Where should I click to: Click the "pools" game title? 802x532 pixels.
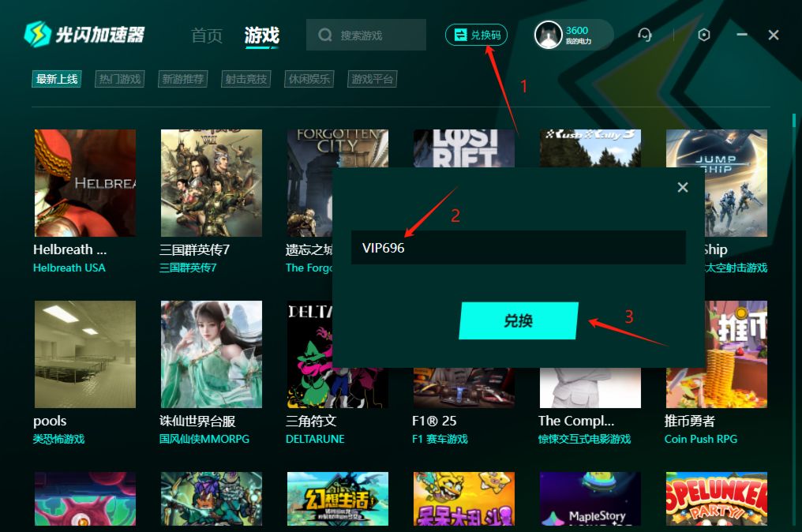pos(50,421)
